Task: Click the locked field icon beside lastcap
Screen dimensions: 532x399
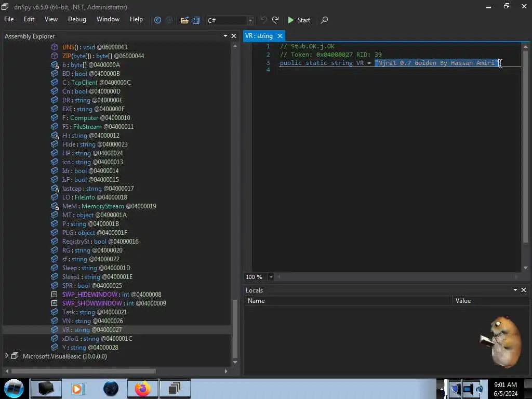Action: coord(54,188)
